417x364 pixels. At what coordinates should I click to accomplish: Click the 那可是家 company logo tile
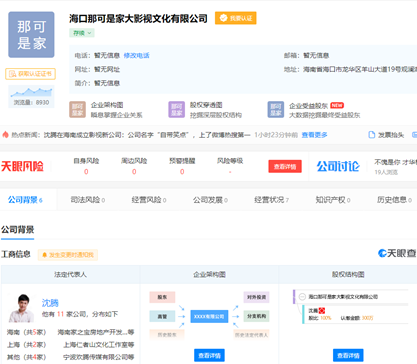pos(31,35)
